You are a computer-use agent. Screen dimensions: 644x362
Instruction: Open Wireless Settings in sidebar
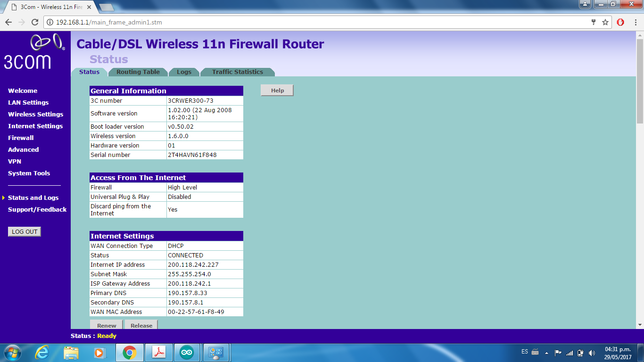pos(35,114)
